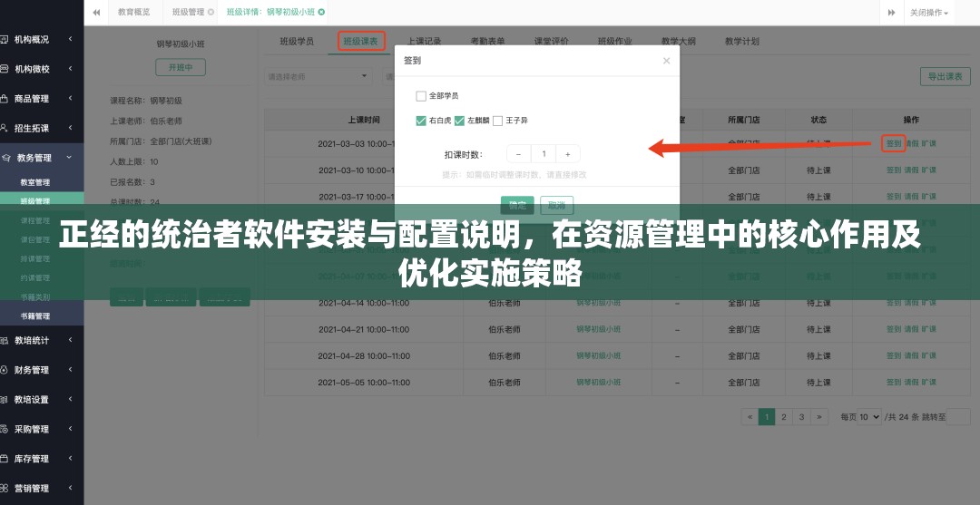Decrease 扣课时数 with the minus button
This screenshot has height=505, width=980.
point(519,154)
